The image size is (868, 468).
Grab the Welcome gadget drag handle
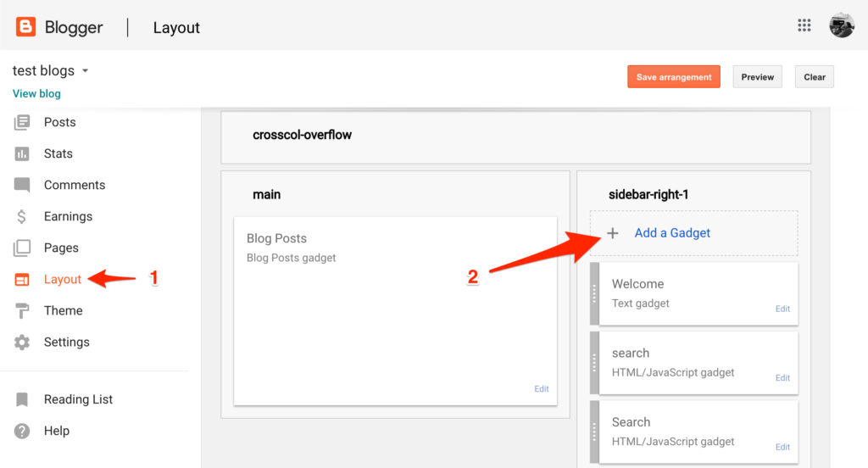point(594,293)
